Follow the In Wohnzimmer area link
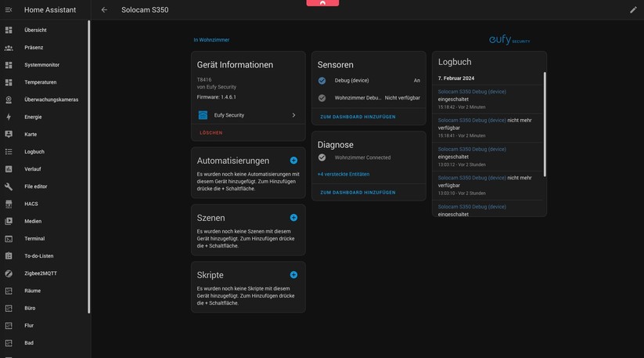 point(211,40)
